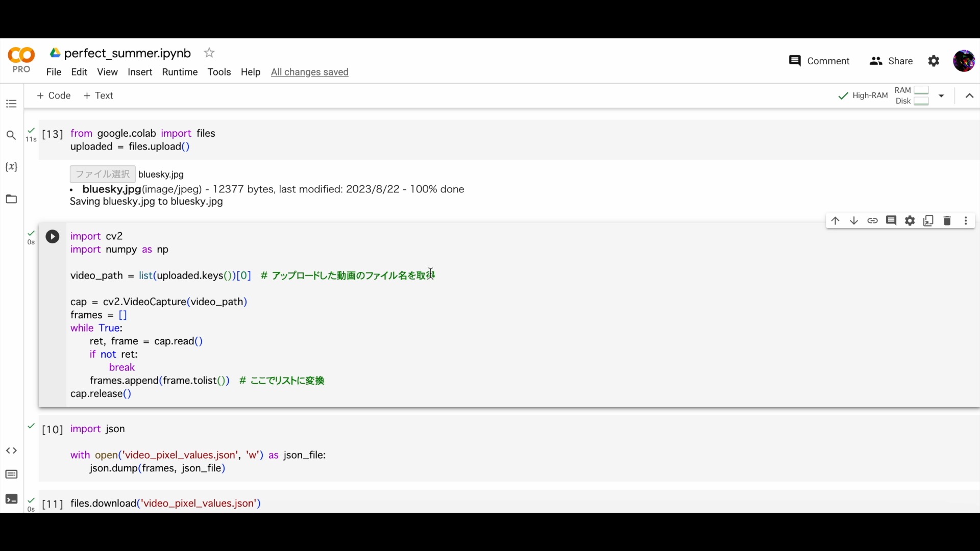Star the perfect_summer.ipynb notebook

tap(209, 53)
